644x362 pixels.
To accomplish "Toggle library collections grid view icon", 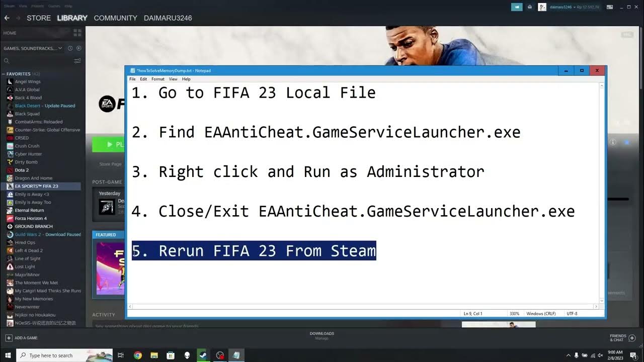I will pos(77,33).
